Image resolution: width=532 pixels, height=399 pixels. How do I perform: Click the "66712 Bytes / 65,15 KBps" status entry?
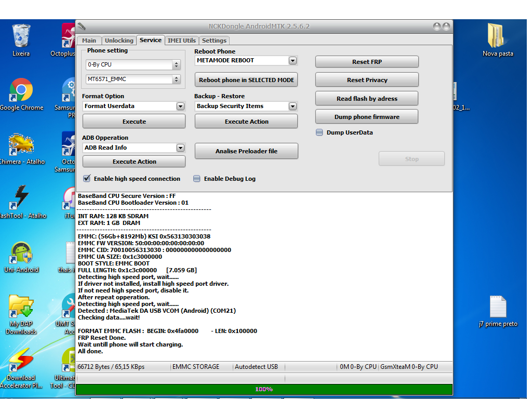point(111,367)
